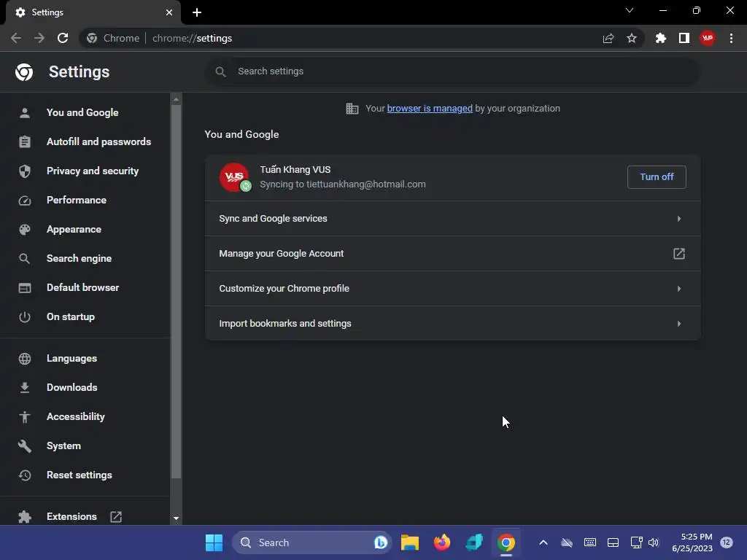The height and width of the screenshot is (560, 747).
Task: Click the Downloads arrow icon
Action: coord(25,388)
